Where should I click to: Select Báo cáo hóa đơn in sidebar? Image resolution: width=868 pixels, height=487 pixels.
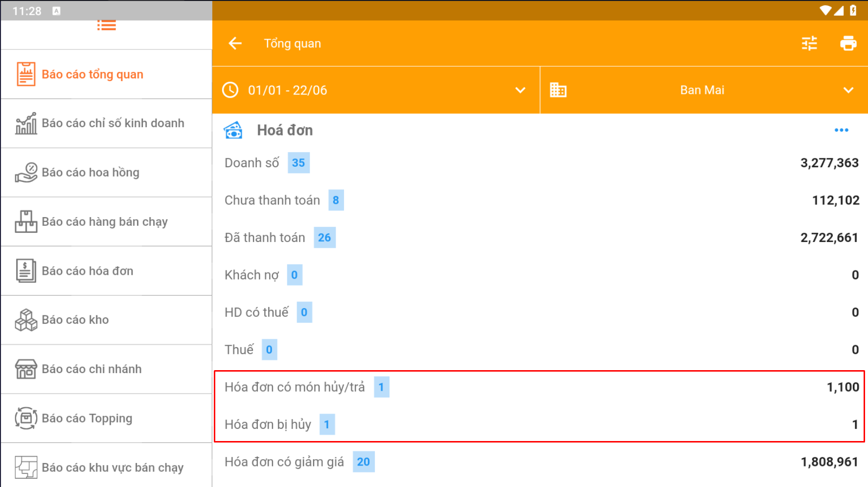coord(88,271)
